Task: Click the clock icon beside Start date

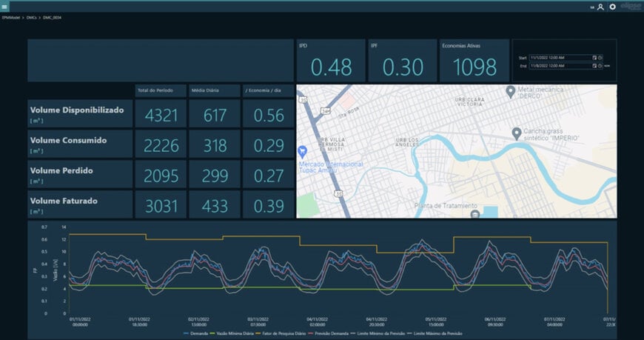Action: pos(600,57)
